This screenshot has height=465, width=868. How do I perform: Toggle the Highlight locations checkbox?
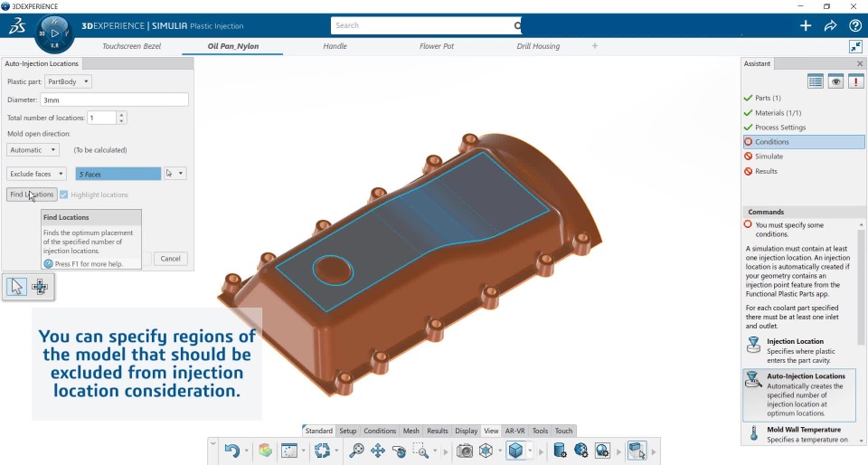pos(63,195)
